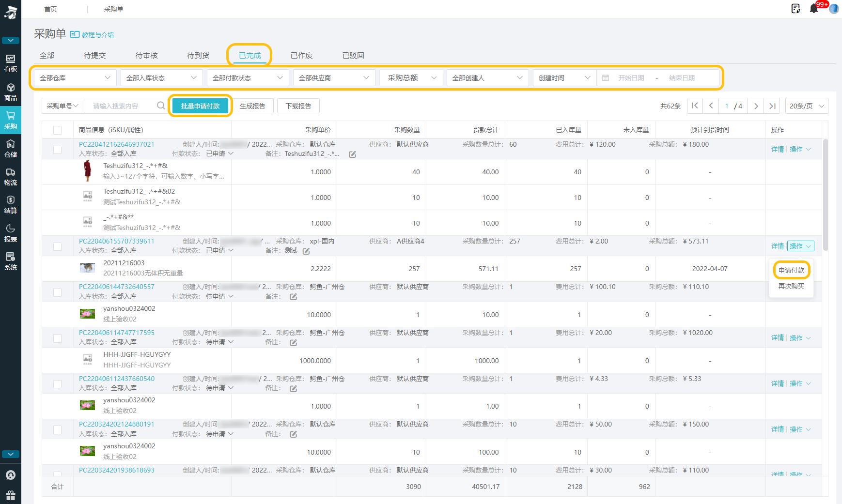The width and height of the screenshot is (842, 504).
Task: Open the customer support headset icon
Action: (x=10, y=475)
